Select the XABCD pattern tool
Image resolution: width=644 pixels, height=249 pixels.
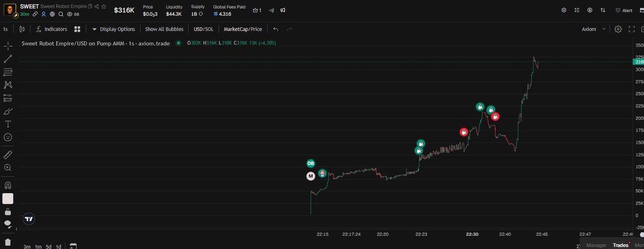(8, 85)
